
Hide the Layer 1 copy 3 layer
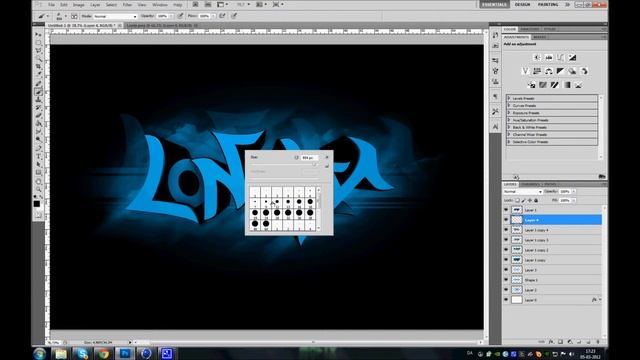(506, 240)
